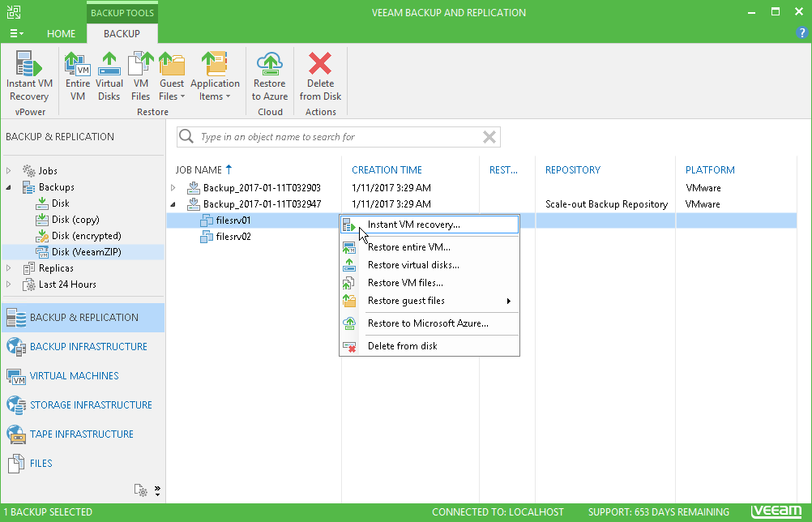
Task: Collapse the Backups tree node
Action: 8,187
